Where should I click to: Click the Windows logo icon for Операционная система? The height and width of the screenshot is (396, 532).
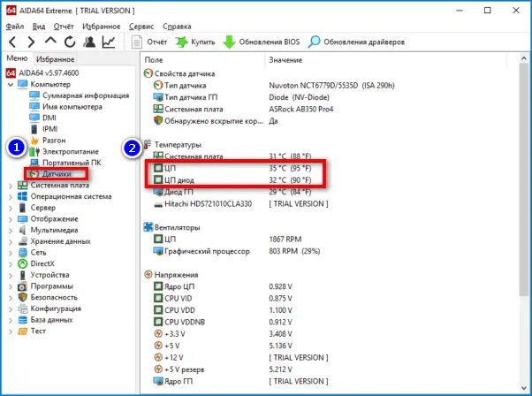point(22,196)
